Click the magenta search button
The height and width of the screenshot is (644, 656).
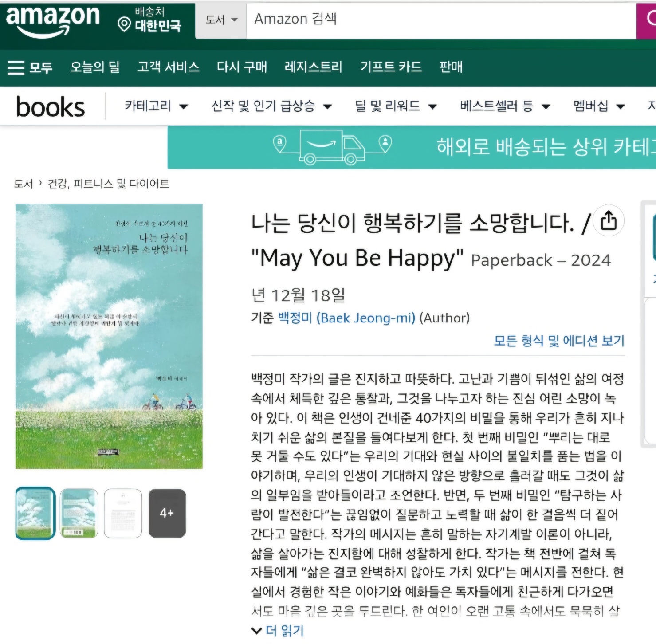pyautogui.click(x=647, y=20)
